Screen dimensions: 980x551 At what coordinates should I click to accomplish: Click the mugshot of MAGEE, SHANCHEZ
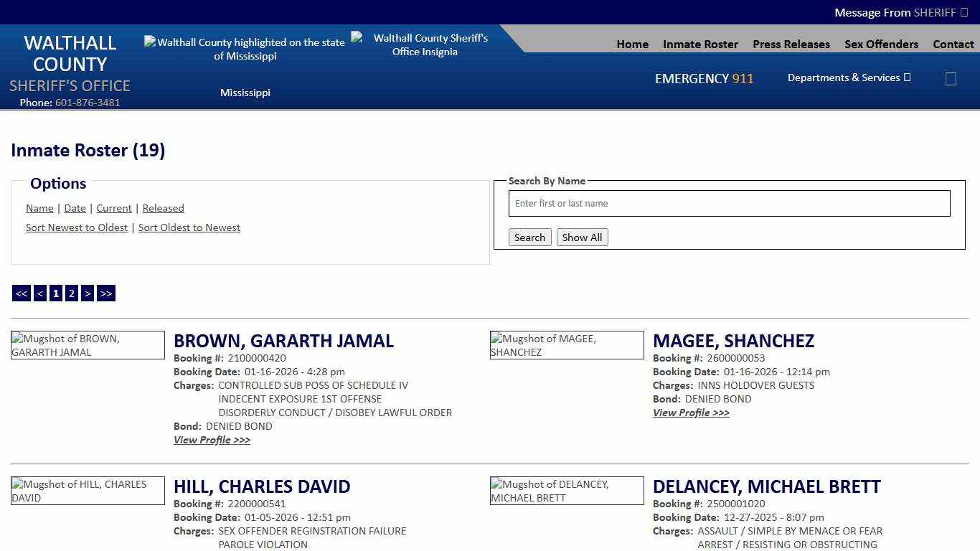[x=567, y=345]
